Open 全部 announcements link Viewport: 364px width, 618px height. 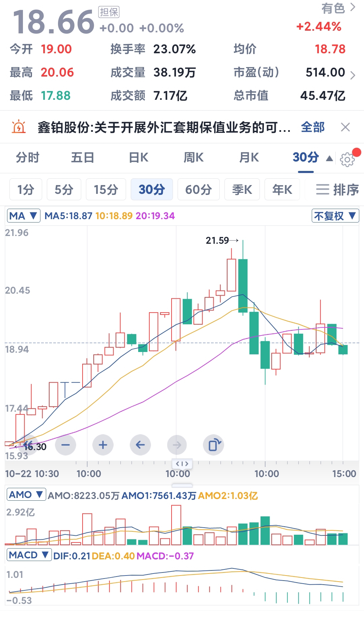click(313, 127)
